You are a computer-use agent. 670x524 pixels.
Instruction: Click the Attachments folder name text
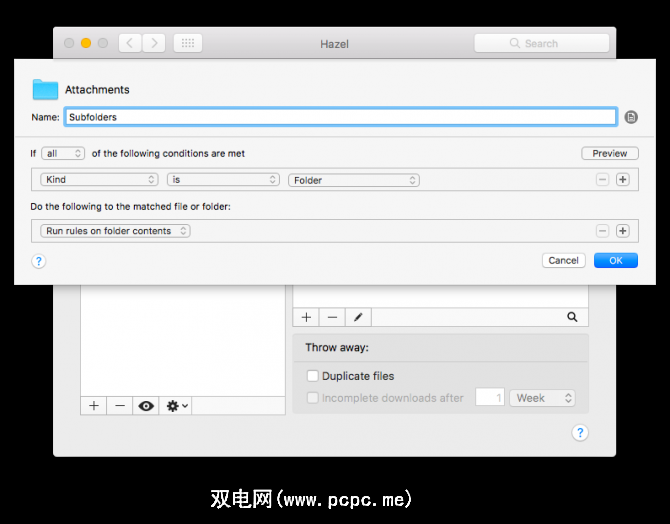click(97, 89)
